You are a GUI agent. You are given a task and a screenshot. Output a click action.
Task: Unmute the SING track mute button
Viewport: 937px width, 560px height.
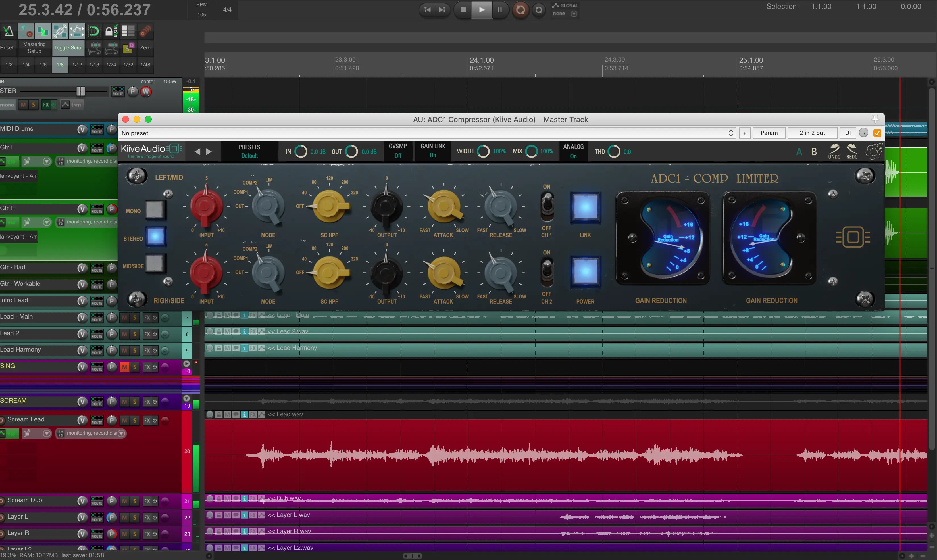click(124, 367)
